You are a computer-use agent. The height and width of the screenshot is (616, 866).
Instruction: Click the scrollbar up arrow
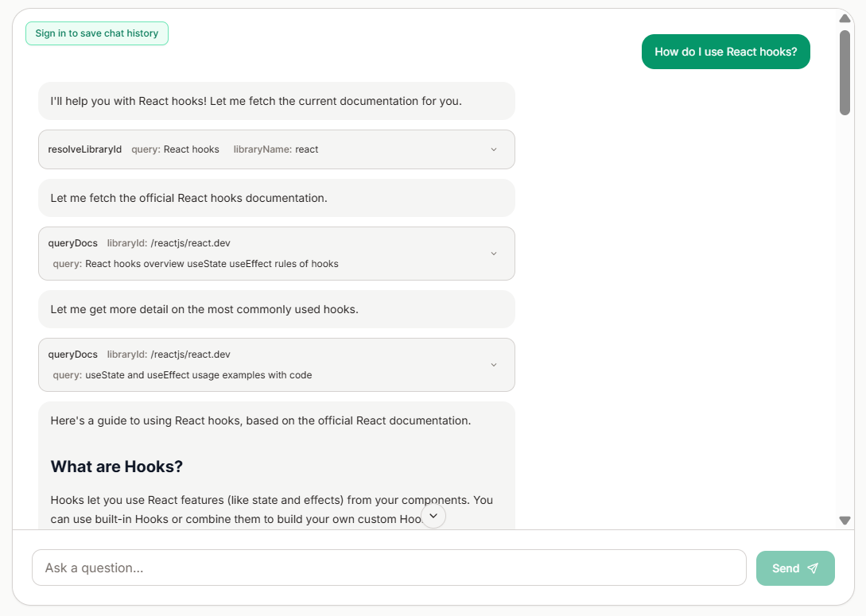(x=845, y=18)
